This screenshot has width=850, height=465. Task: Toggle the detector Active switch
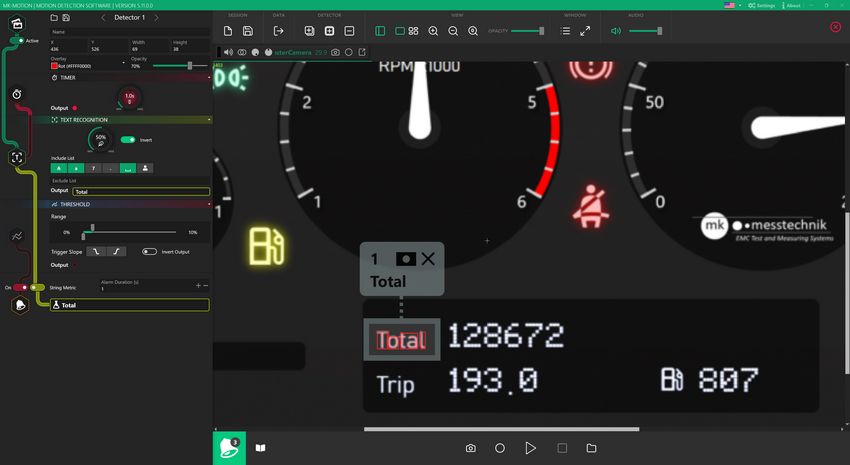coord(17,40)
